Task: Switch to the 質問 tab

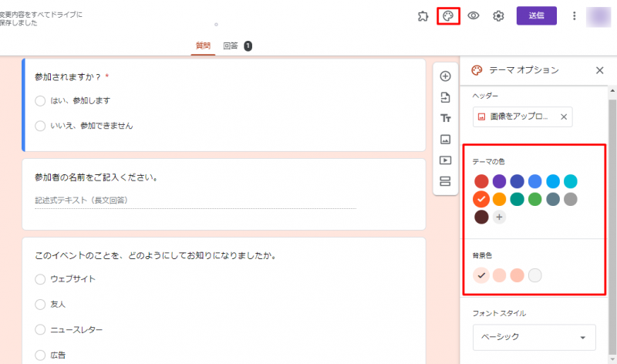Action: coord(204,46)
